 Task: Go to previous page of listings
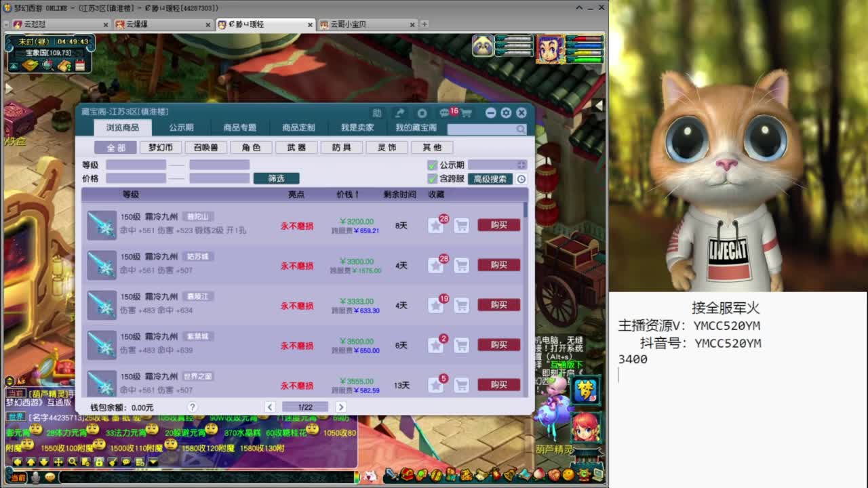[x=270, y=407]
